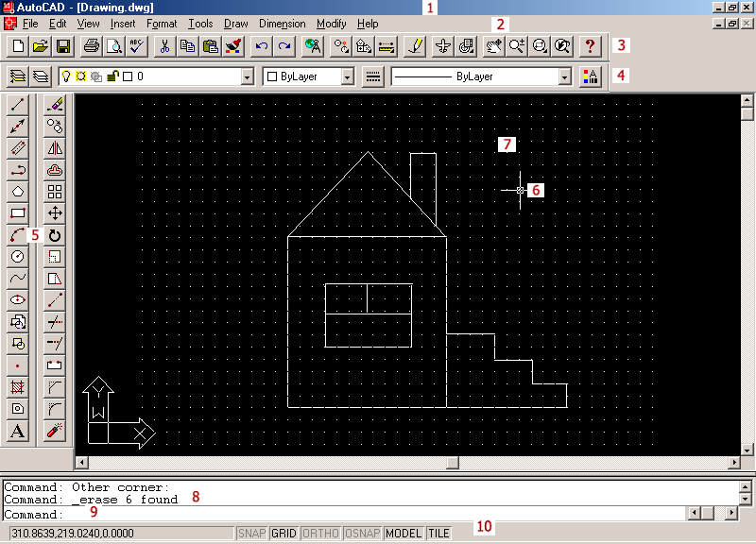The height and width of the screenshot is (544, 756).
Task: Select the Multiline Text A tool
Action: 17,431
